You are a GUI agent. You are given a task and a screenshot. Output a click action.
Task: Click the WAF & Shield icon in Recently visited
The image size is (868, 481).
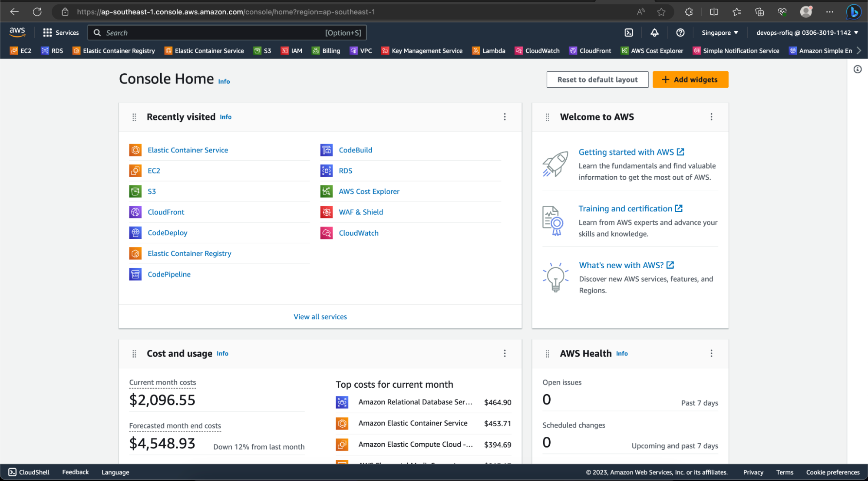point(327,212)
